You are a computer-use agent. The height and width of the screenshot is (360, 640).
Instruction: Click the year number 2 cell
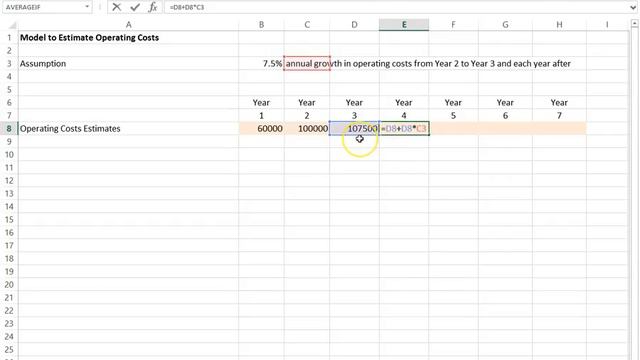(307, 116)
